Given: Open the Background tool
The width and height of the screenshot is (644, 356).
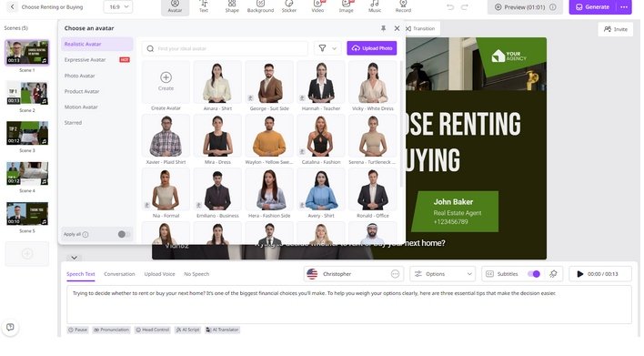Looking at the screenshot, I should (260, 6).
